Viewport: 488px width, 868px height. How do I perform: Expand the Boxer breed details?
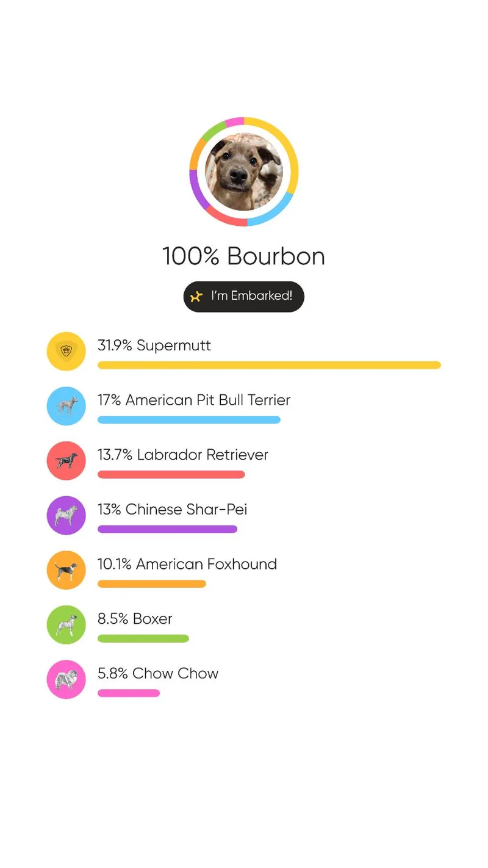[x=134, y=618]
